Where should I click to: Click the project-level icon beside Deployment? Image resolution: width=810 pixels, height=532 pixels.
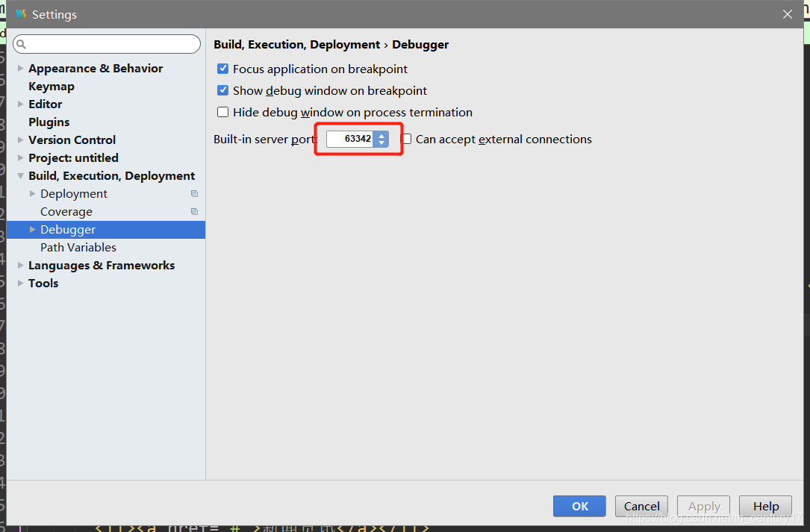point(194,194)
